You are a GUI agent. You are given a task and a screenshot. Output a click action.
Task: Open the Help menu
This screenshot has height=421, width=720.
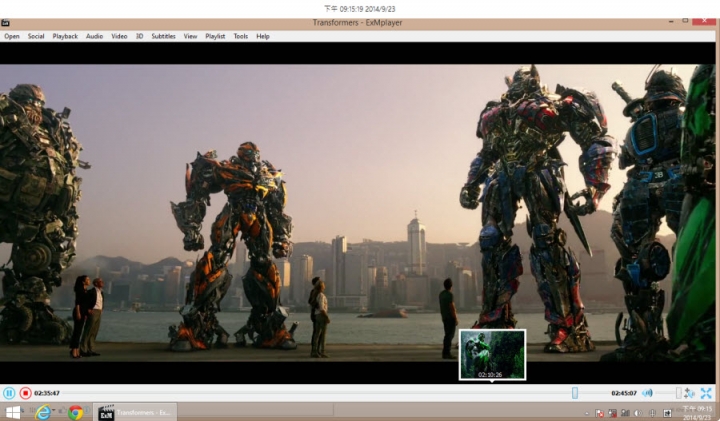pyautogui.click(x=263, y=36)
